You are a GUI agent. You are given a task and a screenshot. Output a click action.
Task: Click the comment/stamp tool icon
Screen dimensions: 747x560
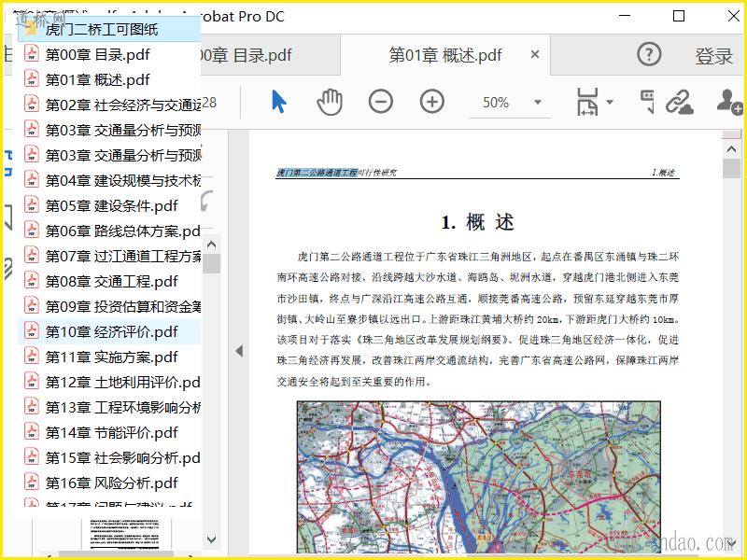(645, 102)
